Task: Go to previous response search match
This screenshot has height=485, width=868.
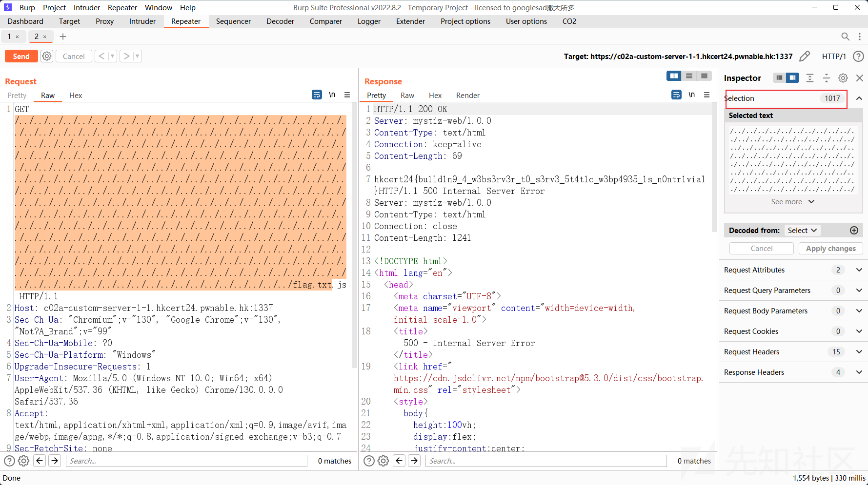Action: pyautogui.click(x=400, y=461)
